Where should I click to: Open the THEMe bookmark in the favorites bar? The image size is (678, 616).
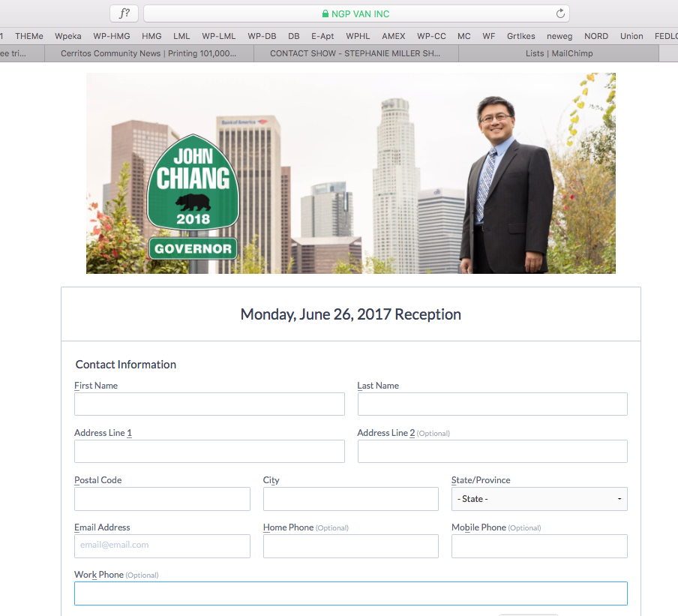(29, 36)
